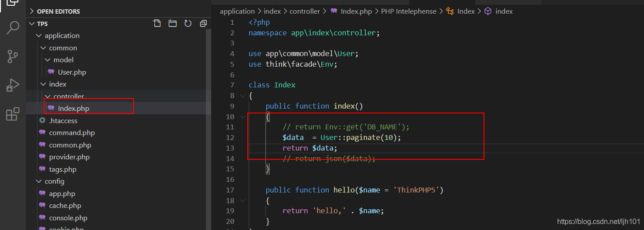
Task: Open the .htaccess file
Action: pos(63,121)
